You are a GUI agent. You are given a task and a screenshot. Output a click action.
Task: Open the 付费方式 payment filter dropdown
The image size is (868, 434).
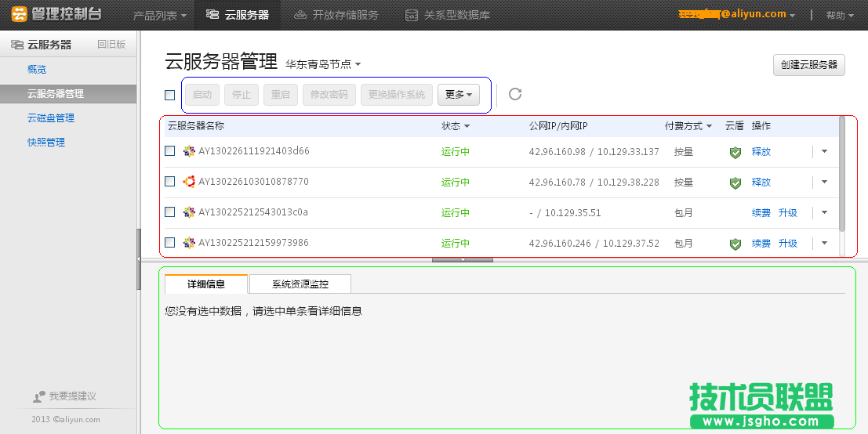[688, 126]
